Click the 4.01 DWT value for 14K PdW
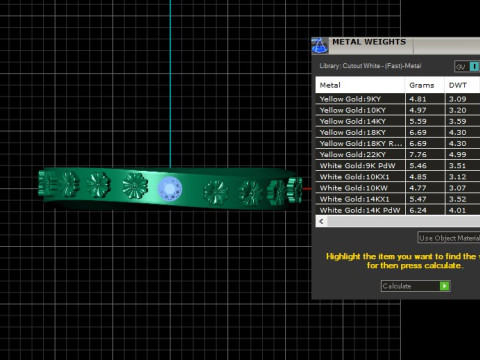 pyautogui.click(x=457, y=210)
